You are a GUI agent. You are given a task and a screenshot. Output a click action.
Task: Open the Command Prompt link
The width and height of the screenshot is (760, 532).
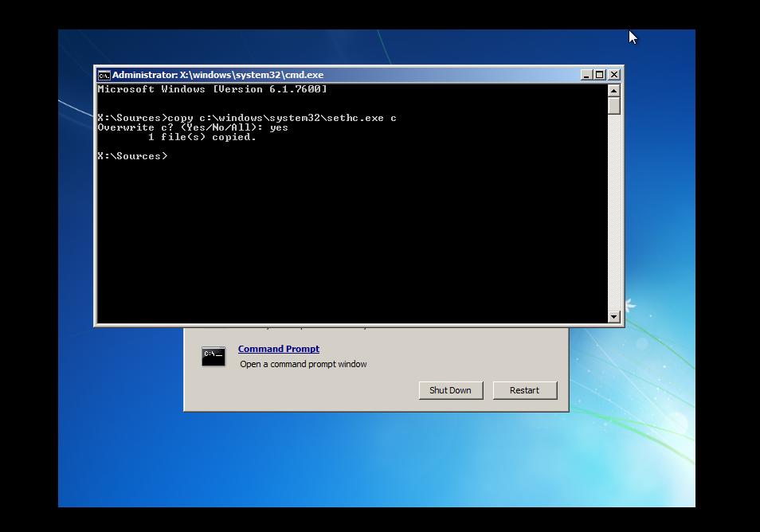(278, 349)
